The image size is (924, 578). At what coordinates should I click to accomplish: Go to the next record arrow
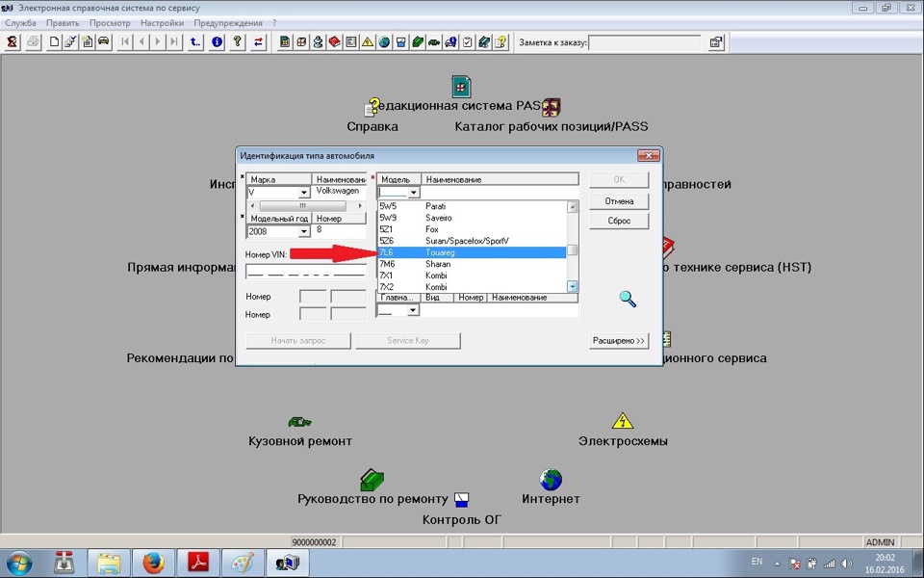click(x=158, y=41)
